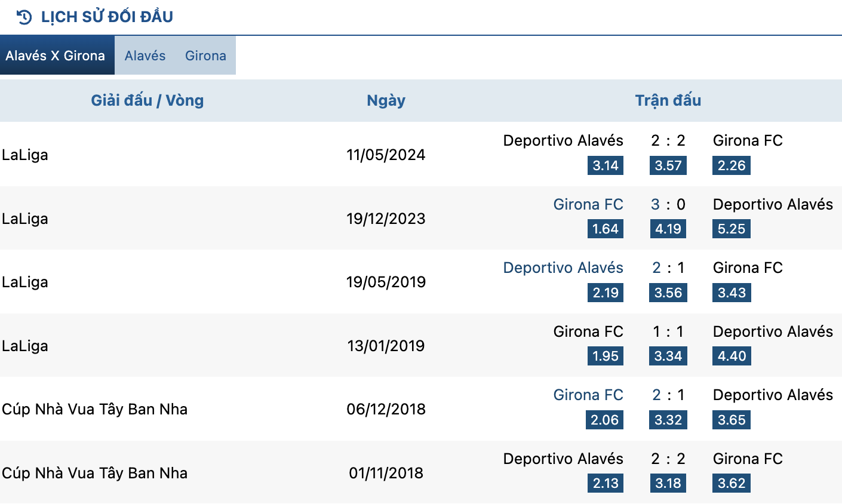Click odds 5.25 for Deportivo Alavés

732,229
